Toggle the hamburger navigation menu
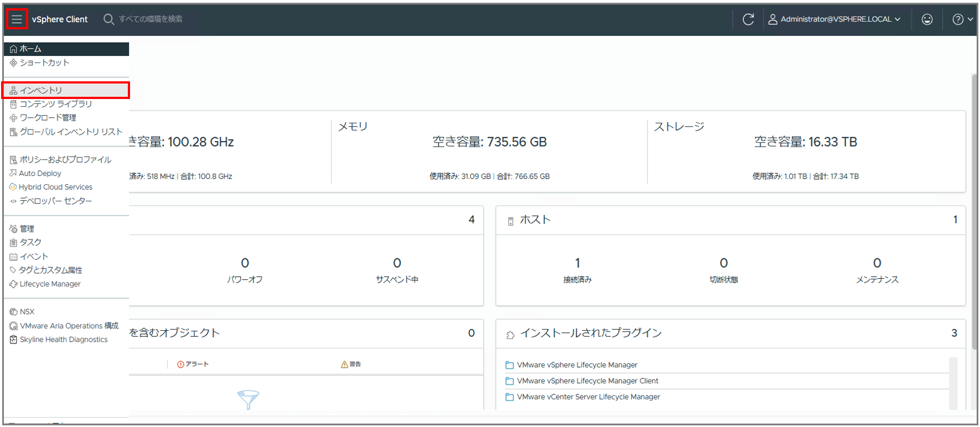Viewport: 980px width, 427px height. 17,19
